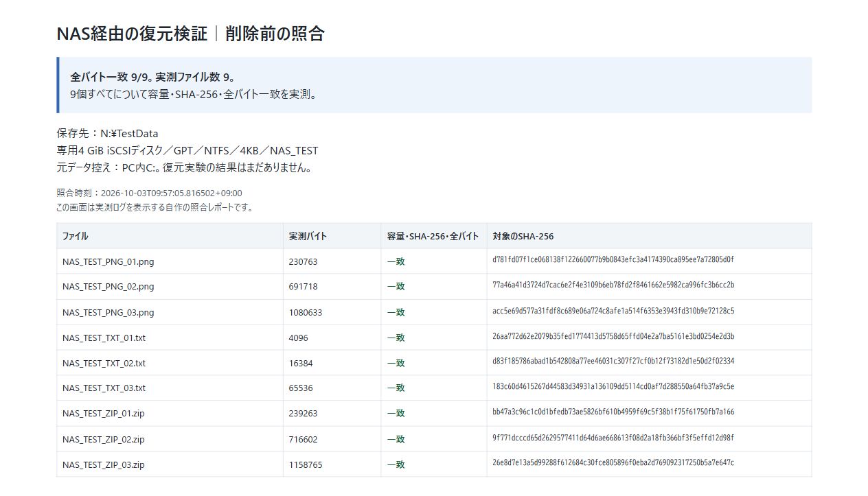Click '一致' status in the NAS_TEST_TXT_03.txt row

point(396,388)
